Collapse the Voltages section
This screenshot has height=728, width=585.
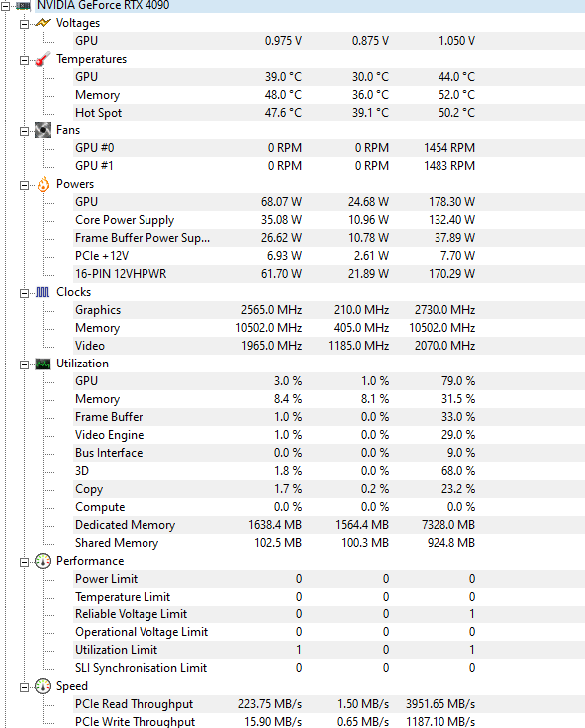point(24,24)
